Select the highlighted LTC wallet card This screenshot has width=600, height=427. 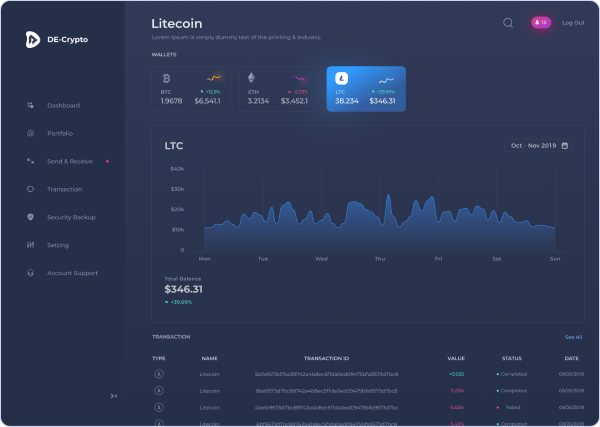pos(365,89)
